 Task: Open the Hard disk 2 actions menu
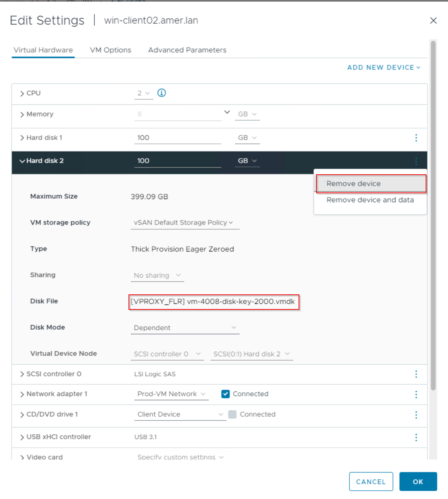(416, 161)
